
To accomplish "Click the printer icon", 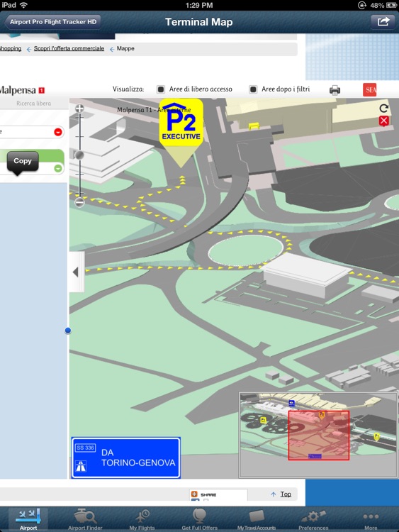I will click(x=335, y=90).
